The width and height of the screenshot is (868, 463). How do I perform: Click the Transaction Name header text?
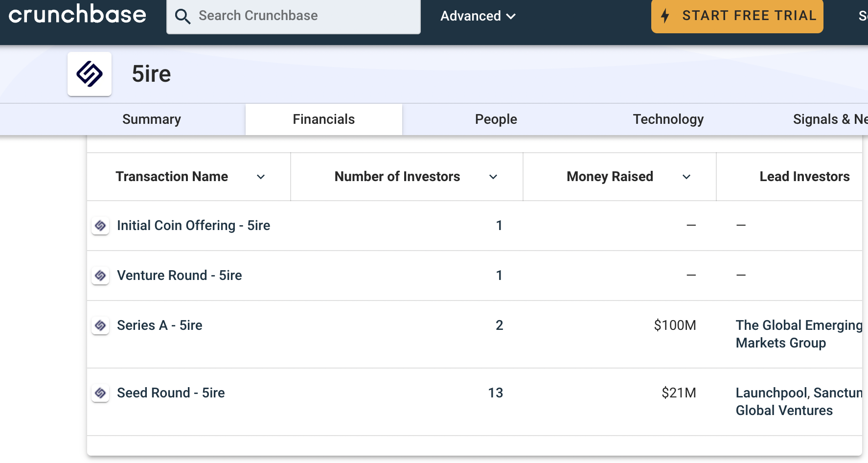pyautogui.click(x=172, y=177)
